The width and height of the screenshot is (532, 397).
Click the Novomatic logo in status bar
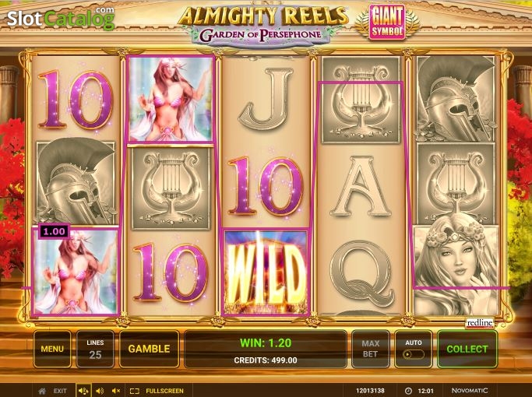coord(470,391)
